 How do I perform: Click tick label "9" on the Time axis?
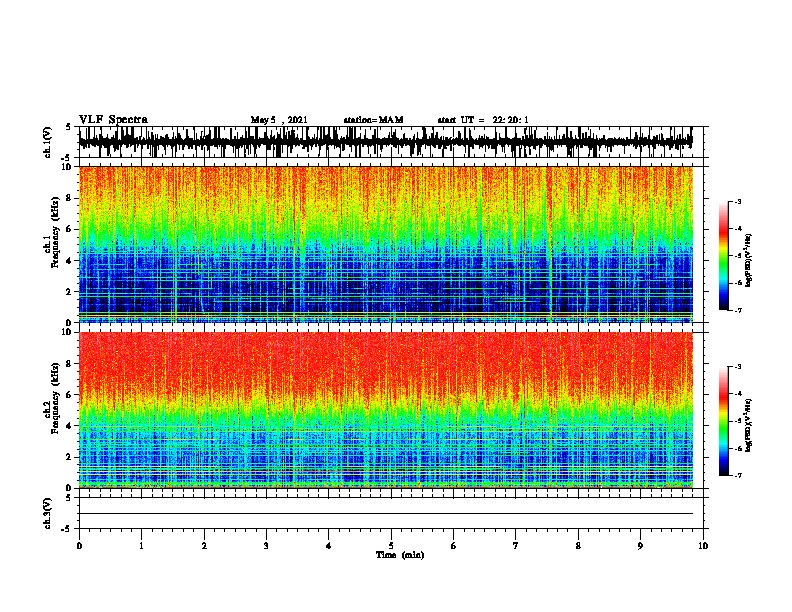pyautogui.click(x=640, y=545)
